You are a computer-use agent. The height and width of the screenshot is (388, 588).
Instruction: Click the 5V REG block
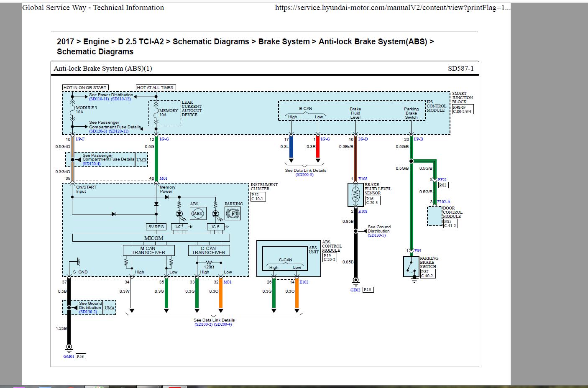(x=156, y=227)
